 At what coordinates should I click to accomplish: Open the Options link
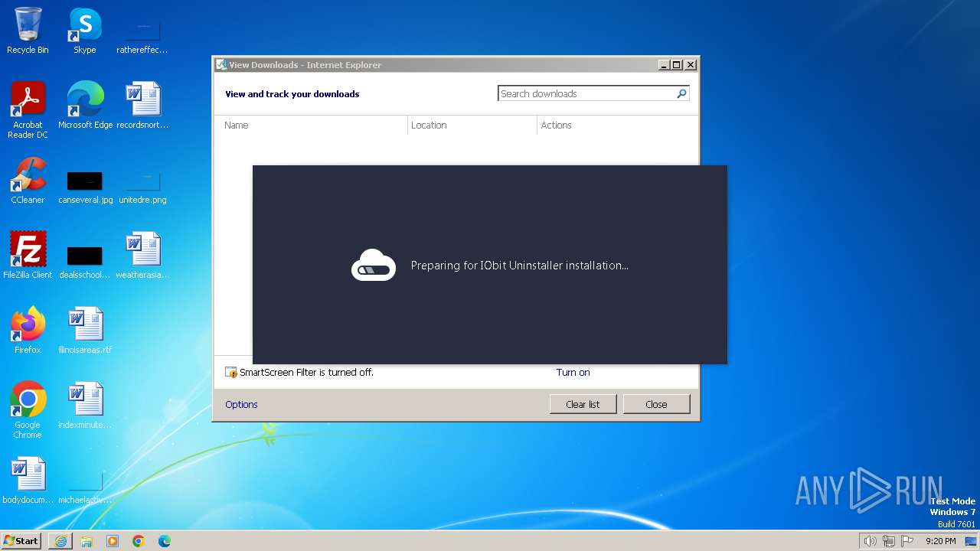pyautogui.click(x=241, y=404)
